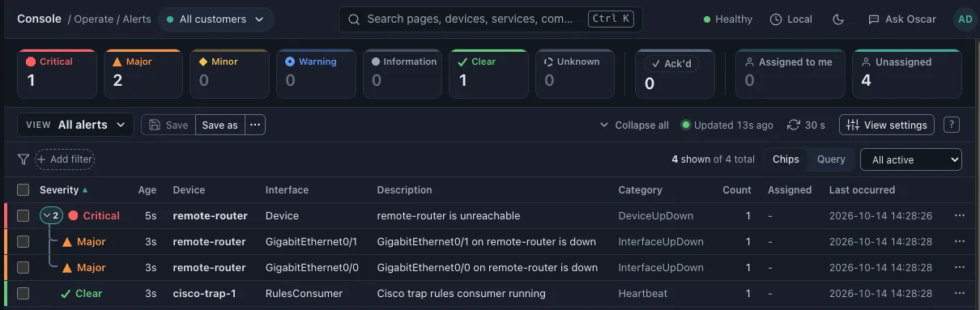This screenshot has height=310, width=980.
Task: Select the GigabitEthernet0/0 alert checkbox
Action: click(23, 267)
